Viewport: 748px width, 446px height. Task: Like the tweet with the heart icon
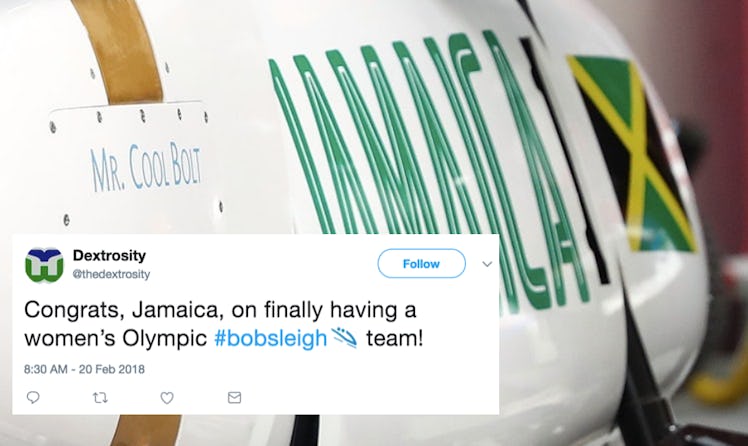click(x=166, y=397)
